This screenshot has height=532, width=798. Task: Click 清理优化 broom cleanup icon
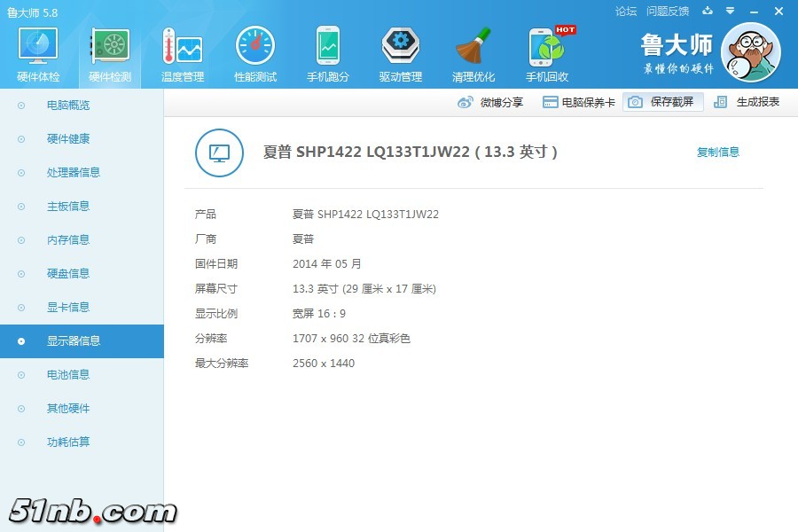point(473,46)
